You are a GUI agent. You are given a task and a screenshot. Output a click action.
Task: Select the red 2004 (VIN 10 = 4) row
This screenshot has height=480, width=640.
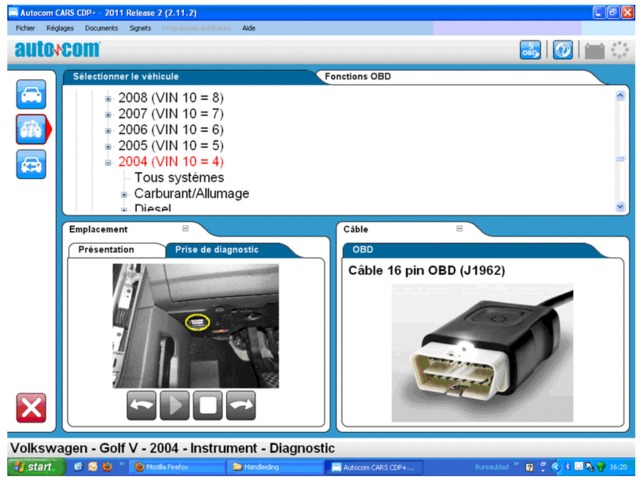click(171, 161)
